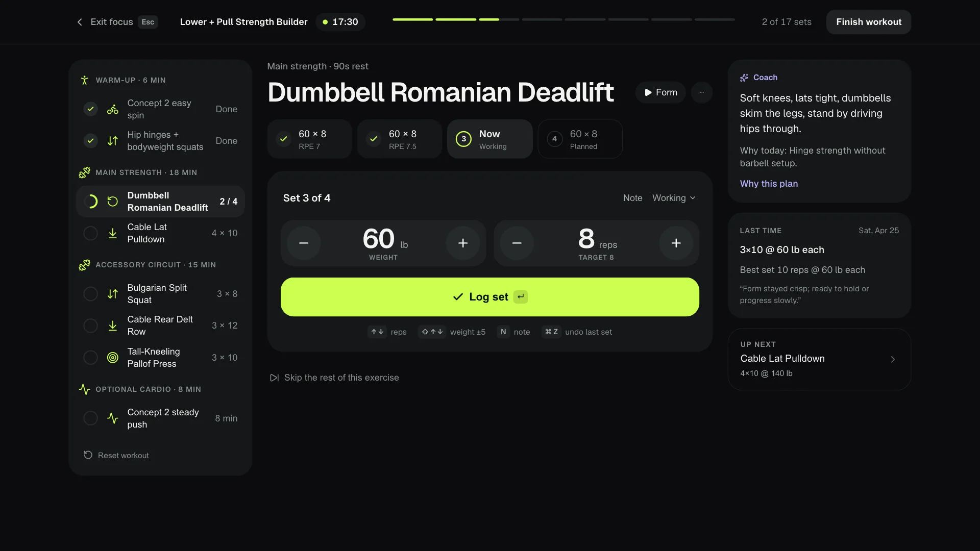Click the skip icon before Skip the rest
Screen dimensions: 980x551
[274, 378]
